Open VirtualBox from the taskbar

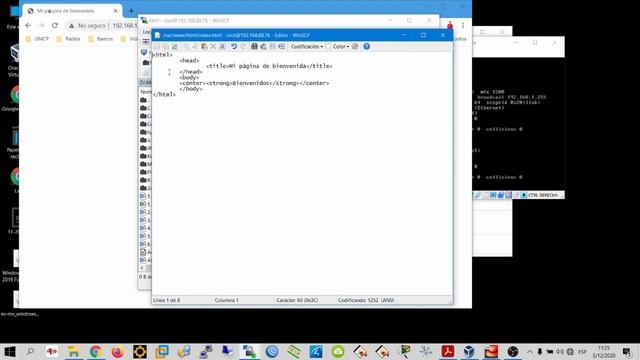[x=469, y=351]
